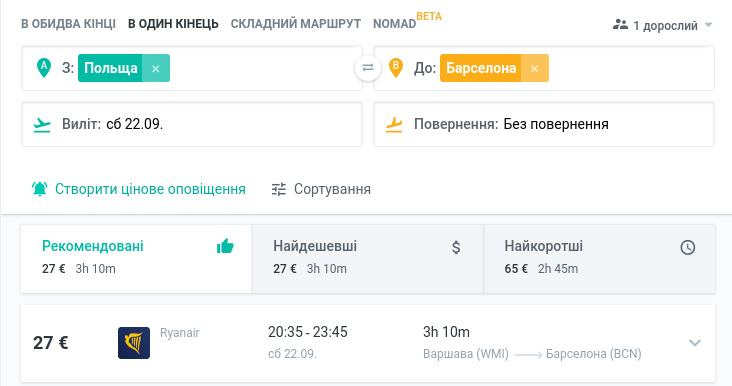Click the sorting sliders icon
This screenshot has width=732, height=386.
click(x=279, y=189)
